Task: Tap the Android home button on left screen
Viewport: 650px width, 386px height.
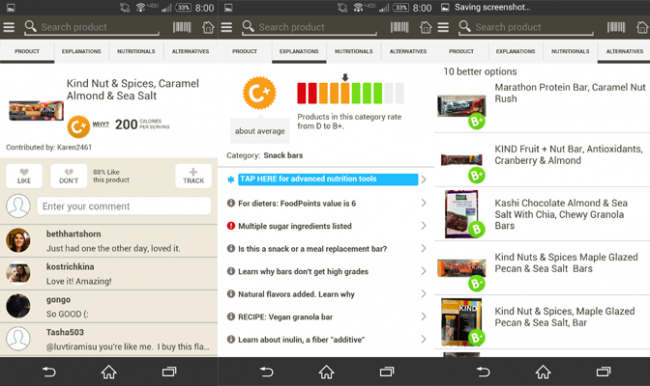Action: 109,372
